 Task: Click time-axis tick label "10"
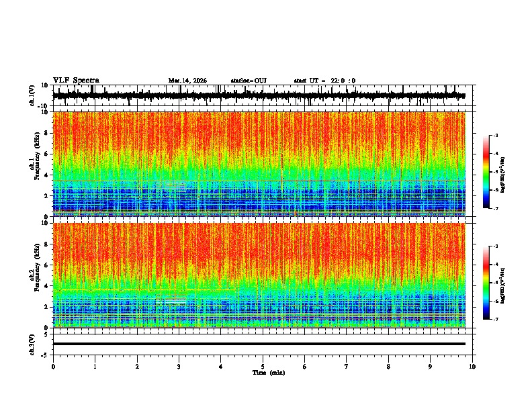[x=472, y=367]
